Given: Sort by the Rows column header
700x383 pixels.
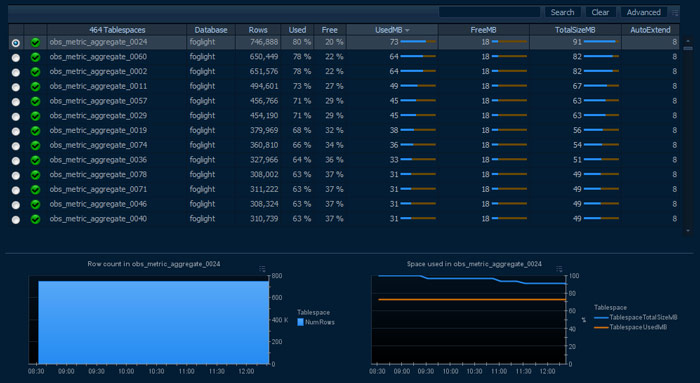Looking at the screenshot, I should 258,30.
